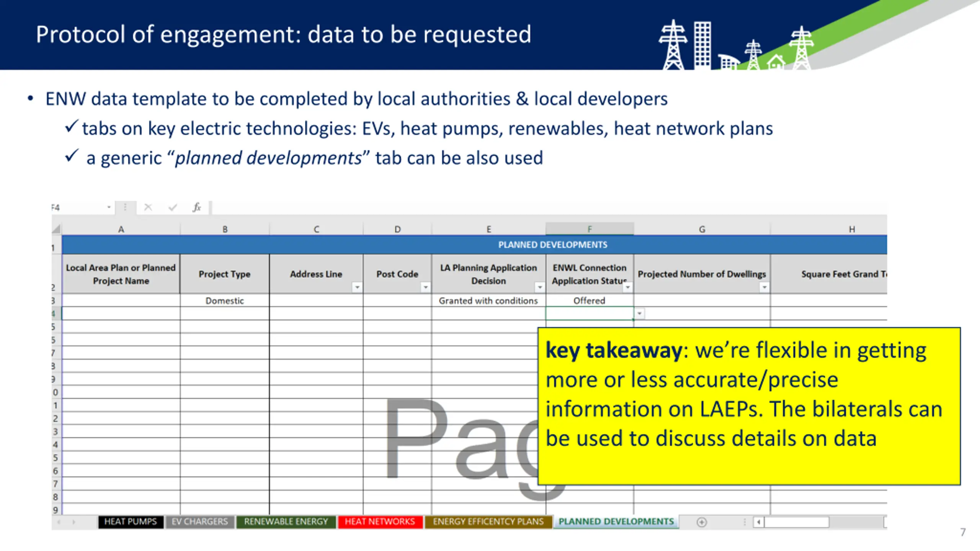
Task: Click 'Local Area Plan or Planned Project Name' header
Action: coord(121,274)
